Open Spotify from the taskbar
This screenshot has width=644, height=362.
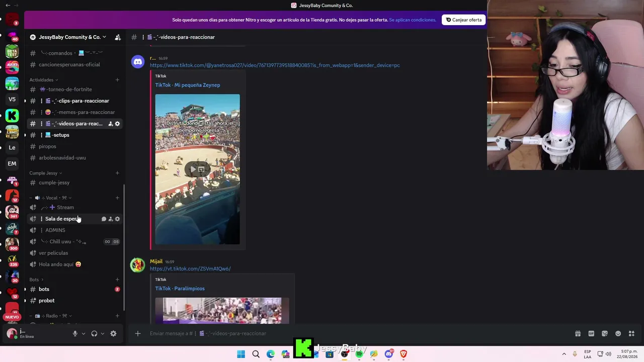click(x=359, y=354)
